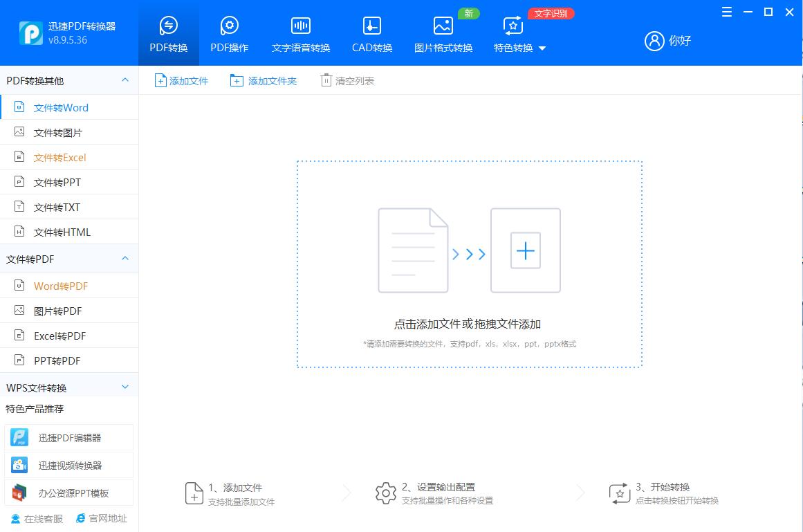
Task: Select Excel转PDF in sidebar
Action: [69, 336]
